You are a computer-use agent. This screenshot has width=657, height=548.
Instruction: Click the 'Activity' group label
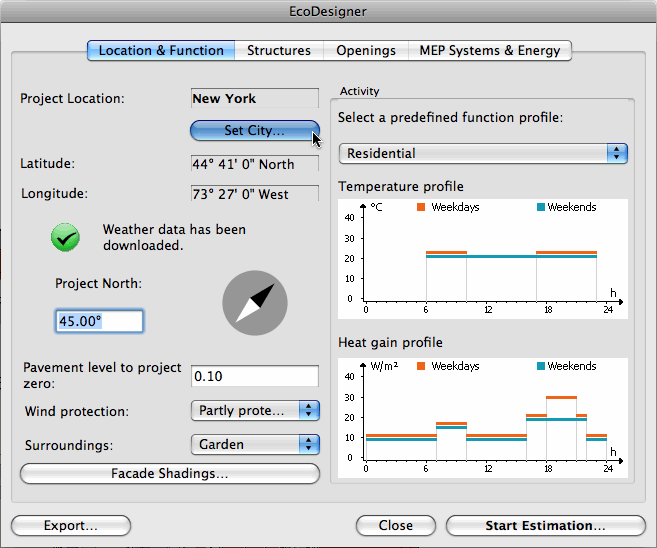coord(360,91)
